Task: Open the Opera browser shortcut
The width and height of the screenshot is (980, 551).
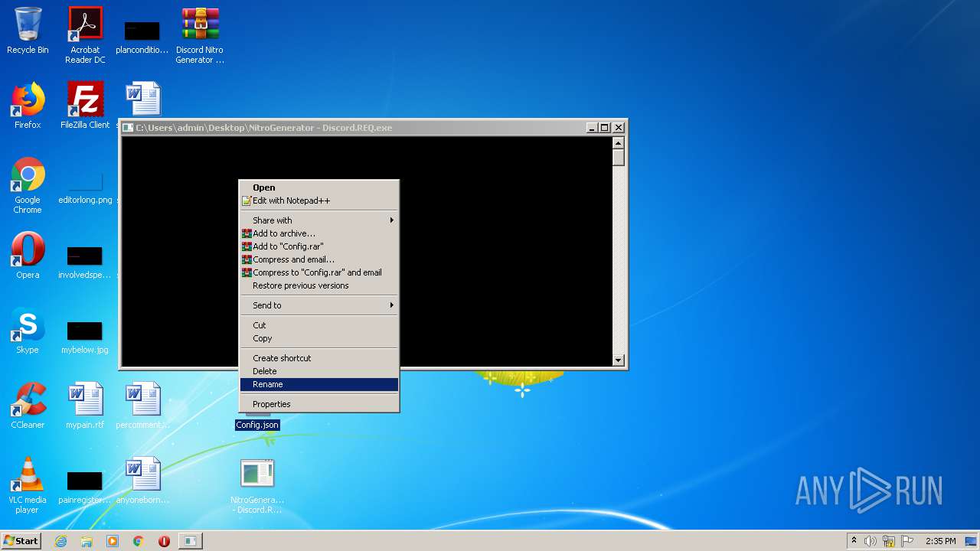Action: coord(28,256)
